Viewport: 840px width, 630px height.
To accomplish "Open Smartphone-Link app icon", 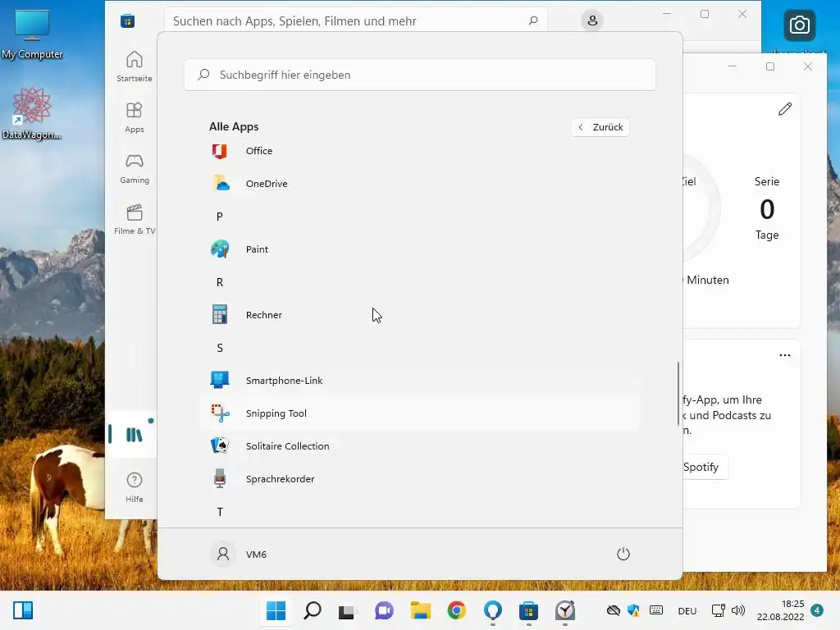I will (220, 381).
